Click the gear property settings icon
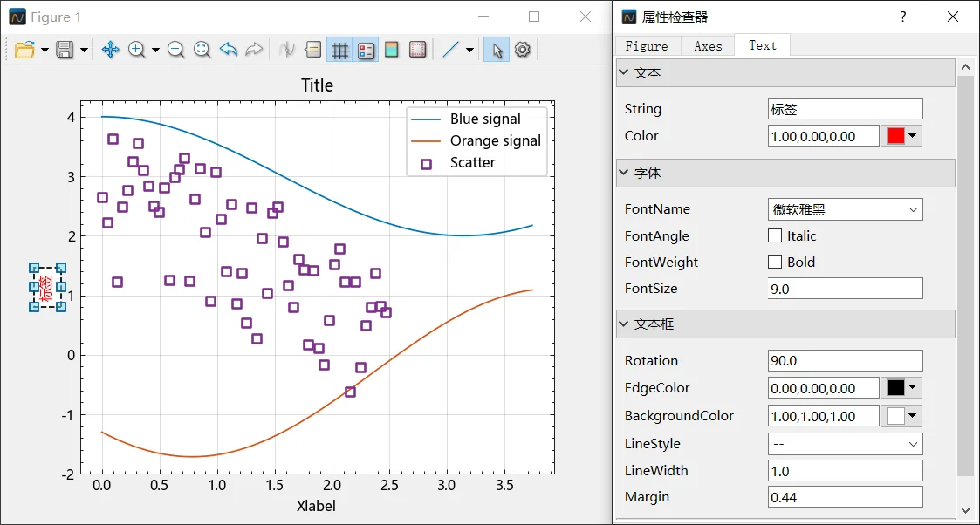Image resolution: width=980 pixels, height=525 pixels. pos(523,50)
